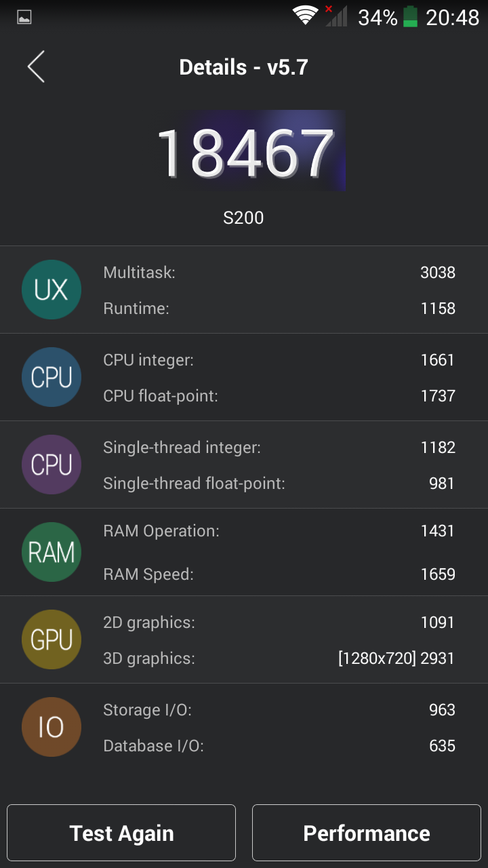Click the blue CPU icon
This screenshot has height=868, width=488.
click(52, 377)
